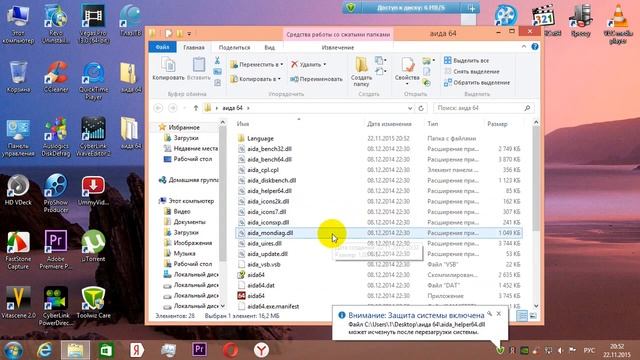Expand the address bar history dropdown
Screen dimensions: 640x360
(x=410, y=108)
